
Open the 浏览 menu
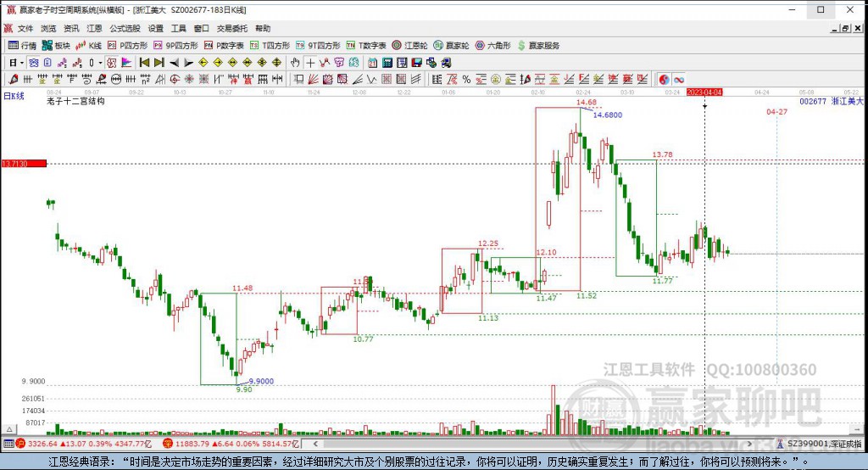point(48,28)
